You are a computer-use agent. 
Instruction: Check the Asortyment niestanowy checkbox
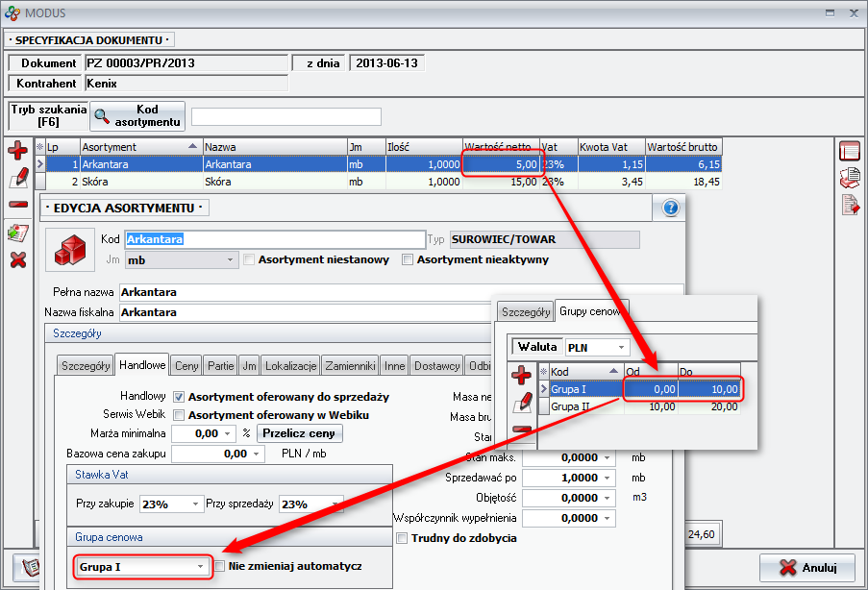click(x=250, y=259)
